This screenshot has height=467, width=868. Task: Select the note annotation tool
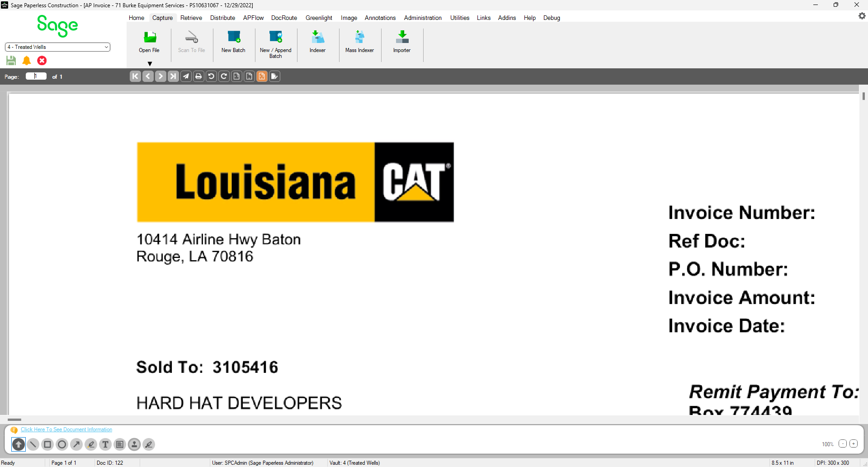pyautogui.click(x=120, y=444)
